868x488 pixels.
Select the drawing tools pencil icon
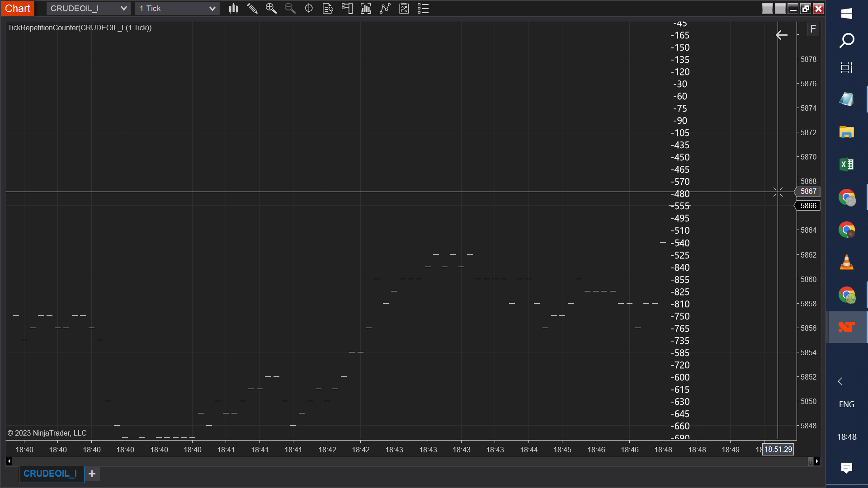click(x=252, y=9)
